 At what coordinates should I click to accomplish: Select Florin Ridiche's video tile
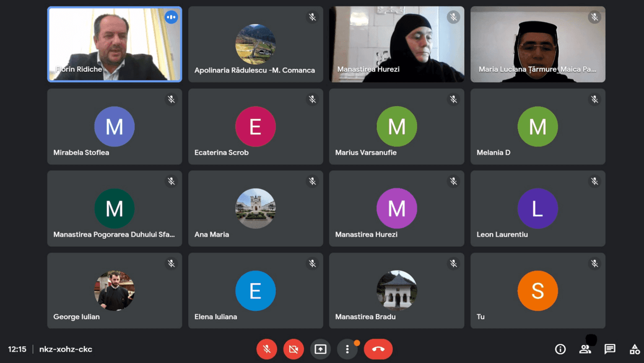[x=114, y=44]
